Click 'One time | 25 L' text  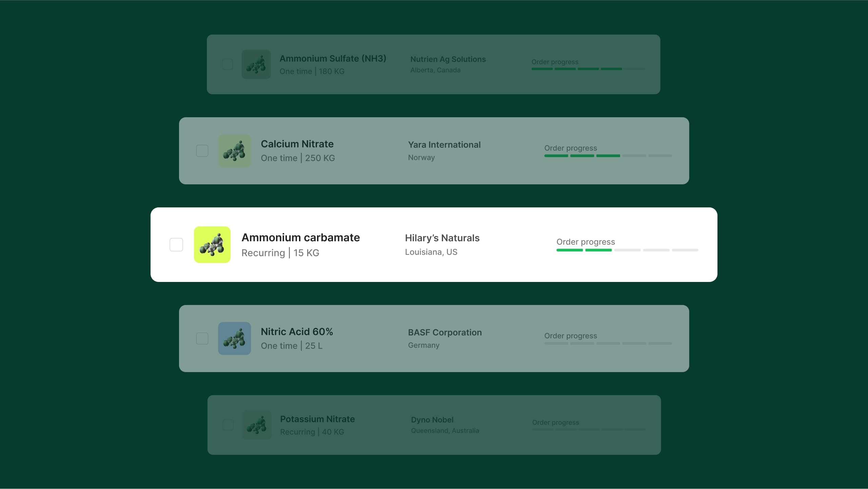292,346
